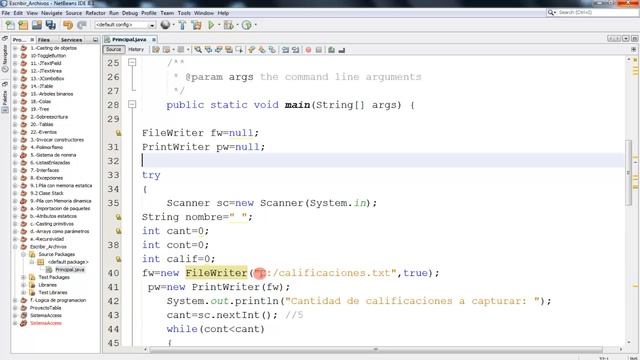Click the Last Edit icon in editor toolbar
This screenshot has width=640, height=360.
pyautogui.click(x=156, y=50)
